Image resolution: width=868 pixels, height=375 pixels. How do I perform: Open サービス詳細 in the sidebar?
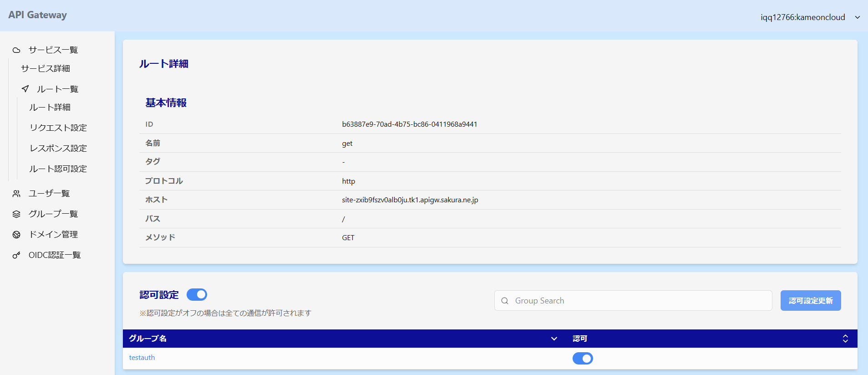[46, 69]
